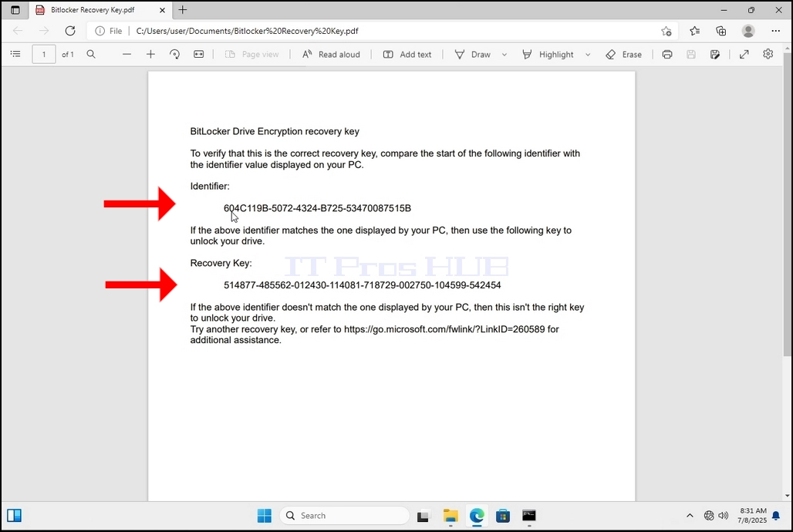The image size is (793, 532).
Task: Select the Bitlocker Recovery Key.pdf tab
Action: 100,10
